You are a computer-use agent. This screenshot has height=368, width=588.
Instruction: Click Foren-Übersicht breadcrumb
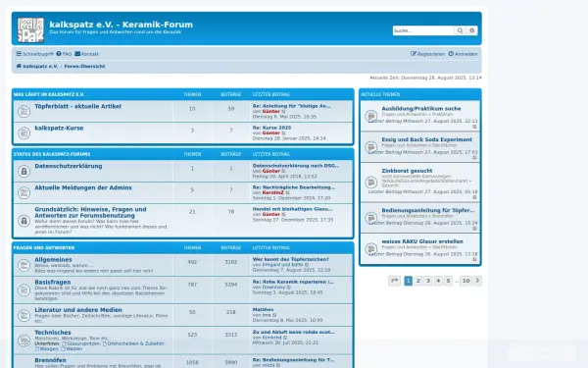pyautogui.click(x=84, y=66)
